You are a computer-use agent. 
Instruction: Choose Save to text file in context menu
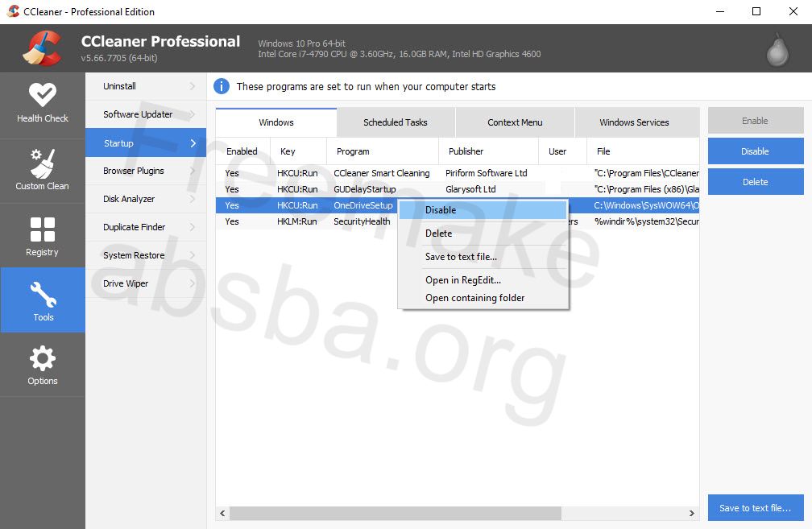(483, 257)
